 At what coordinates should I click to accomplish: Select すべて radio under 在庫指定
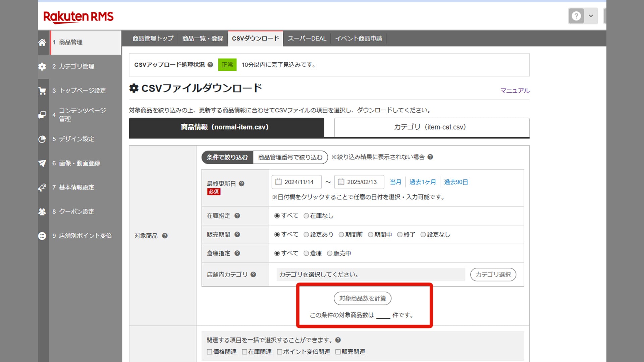pos(277,216)
